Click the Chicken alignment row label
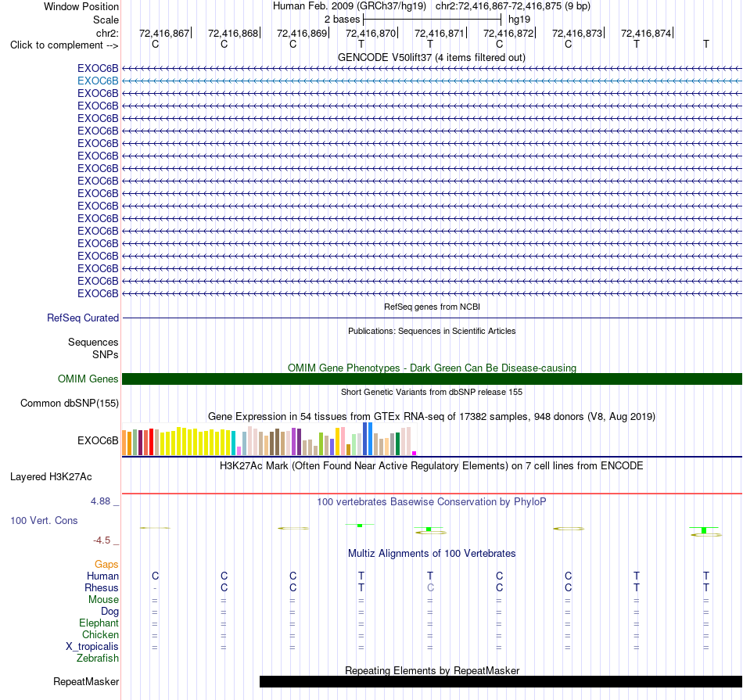 tap(100, 634)
